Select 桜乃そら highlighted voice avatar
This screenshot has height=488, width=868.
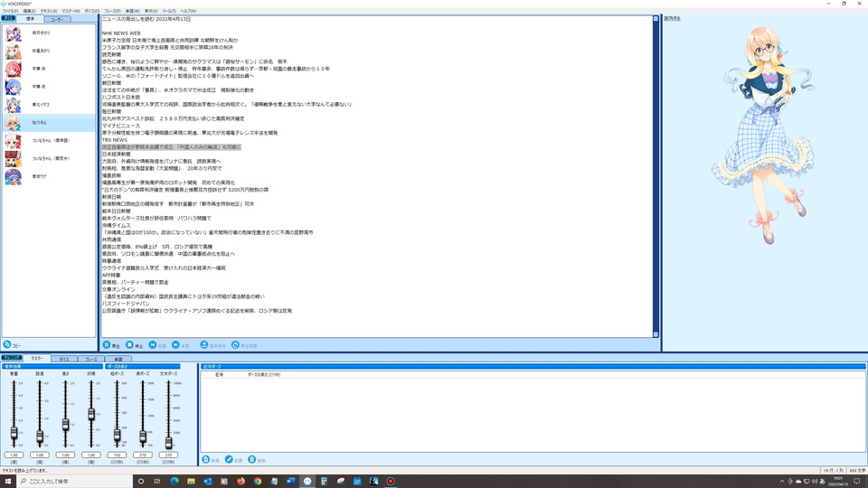click(x=14, y=123)
